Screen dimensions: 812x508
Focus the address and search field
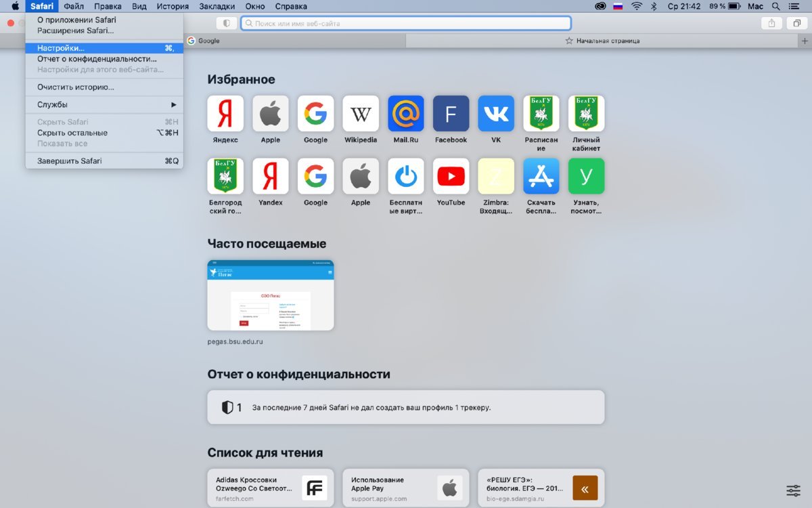pos(406,23)
